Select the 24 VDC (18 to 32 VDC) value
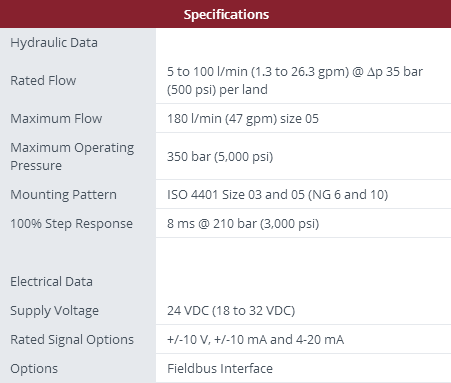 click(x=231, y=311)
